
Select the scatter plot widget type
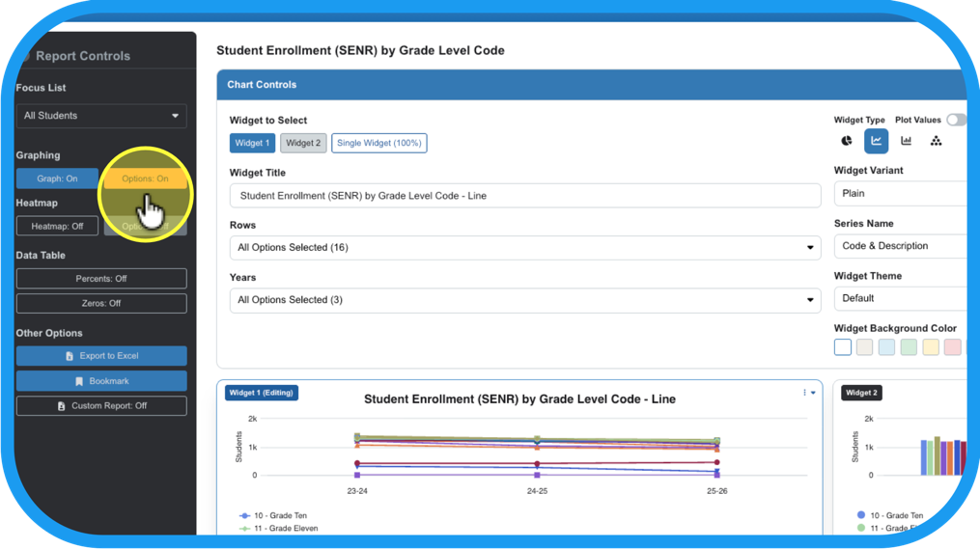click(x=936, y=141)
